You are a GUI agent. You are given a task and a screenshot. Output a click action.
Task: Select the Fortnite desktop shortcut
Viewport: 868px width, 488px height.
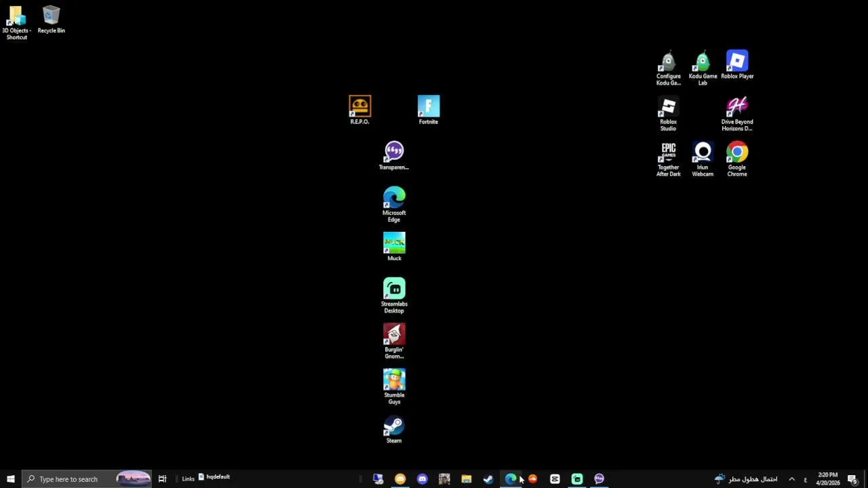pyautogui.click(x=428, y=110)
